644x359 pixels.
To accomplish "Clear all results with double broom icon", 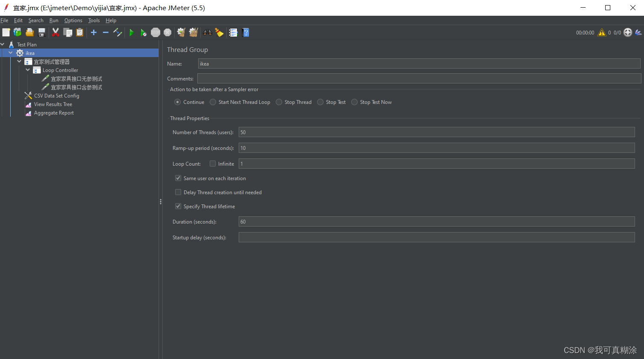I will click(x=193, y=32).
